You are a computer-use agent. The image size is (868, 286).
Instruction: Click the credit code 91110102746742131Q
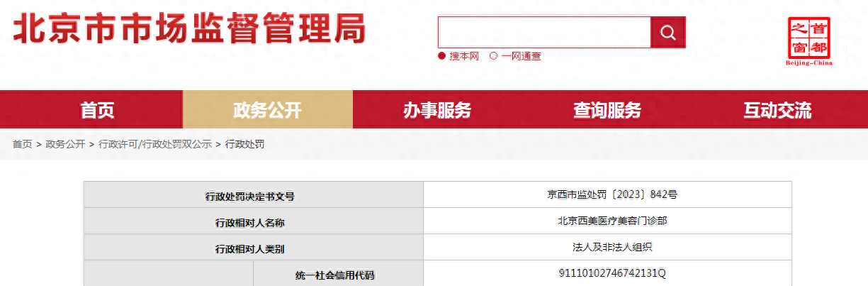click(x=607, y=273)
